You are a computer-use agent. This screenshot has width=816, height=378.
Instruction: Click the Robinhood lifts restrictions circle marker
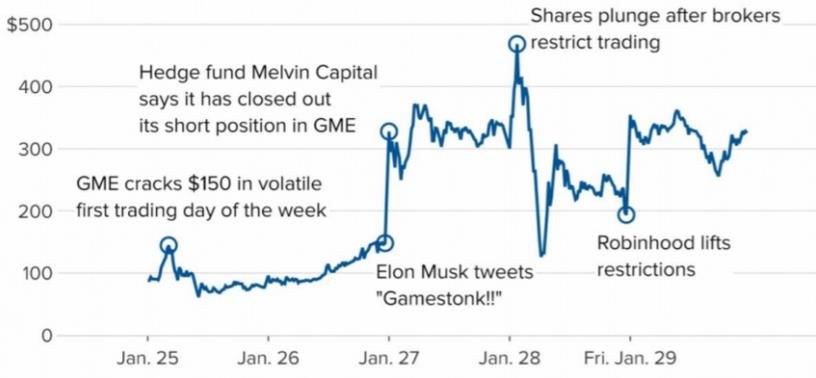pos(627,215)
